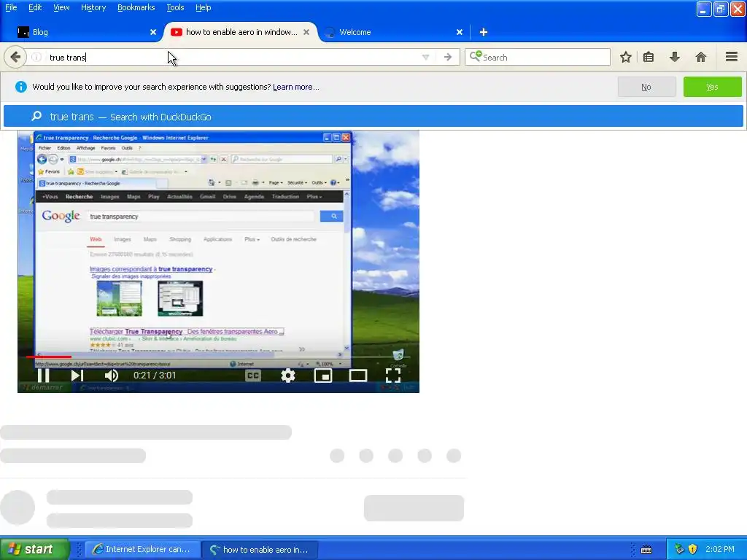
Task: Seek on the red video progress bar
Action: [49, 357]
